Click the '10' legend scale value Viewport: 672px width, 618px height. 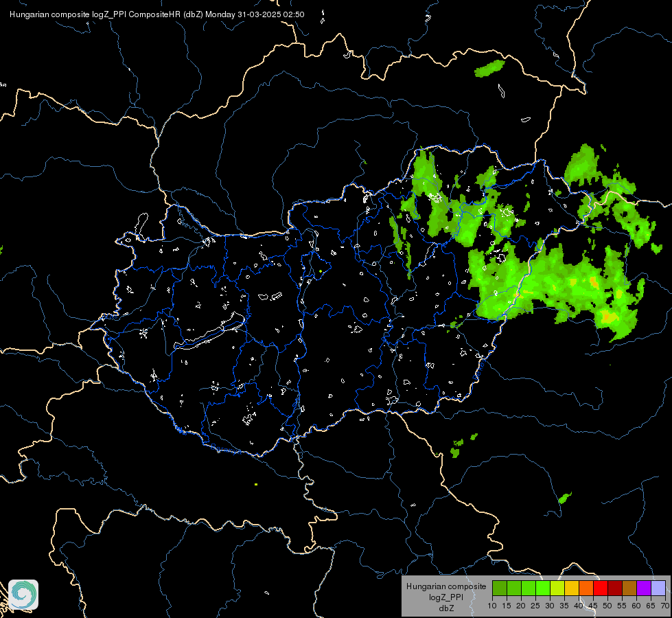(x=492, y=606)
